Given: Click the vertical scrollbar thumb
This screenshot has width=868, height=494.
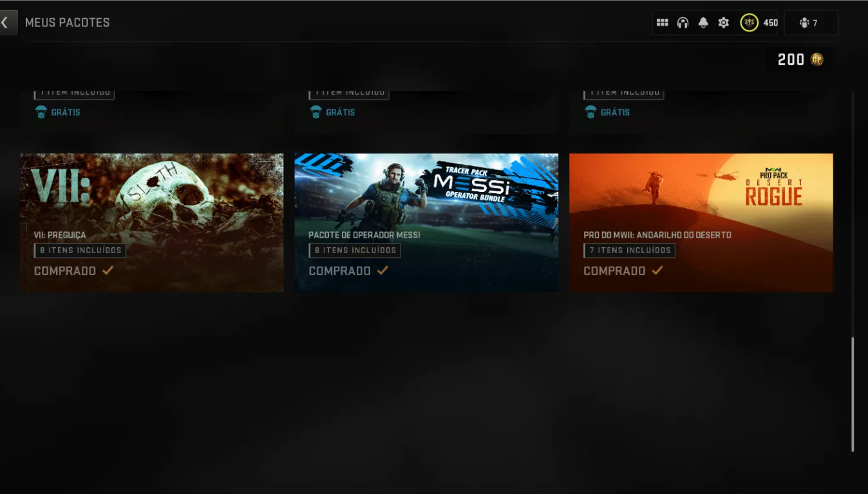Looking at the screenshot, I should click(853, 394).
